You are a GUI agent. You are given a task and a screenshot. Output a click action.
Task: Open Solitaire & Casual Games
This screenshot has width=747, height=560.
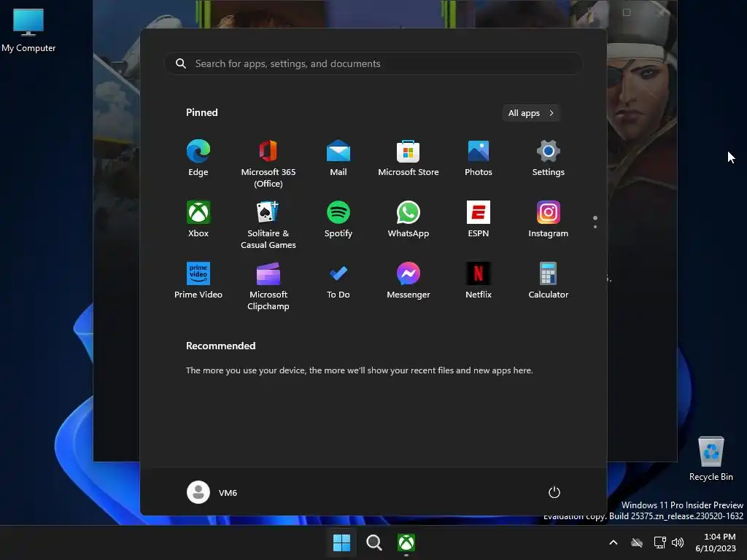point(268,225)
